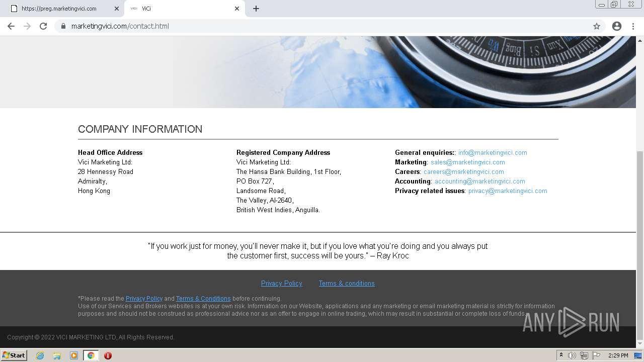644x362 pixels.
Task: Go back to the previous page
Action: pyautogui.click(x=11, y=26)
